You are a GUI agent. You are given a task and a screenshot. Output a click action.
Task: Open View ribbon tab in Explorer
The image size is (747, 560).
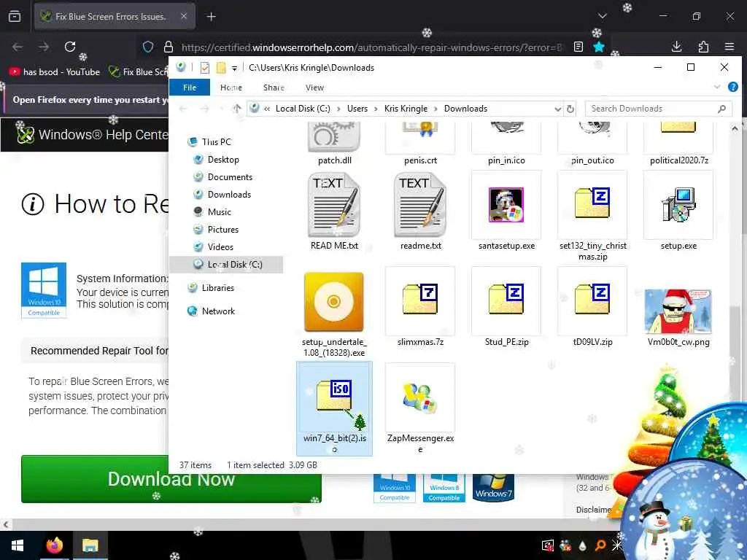[314, 87]
